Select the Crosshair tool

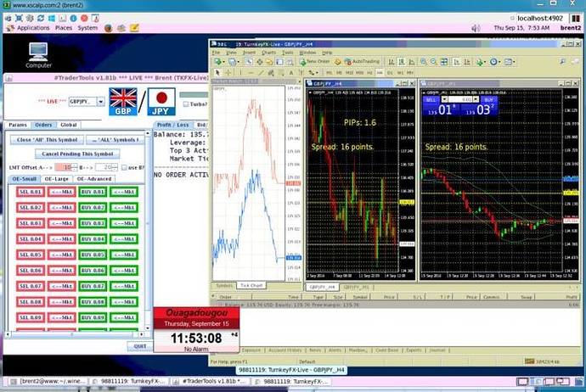tap(228, 72)
